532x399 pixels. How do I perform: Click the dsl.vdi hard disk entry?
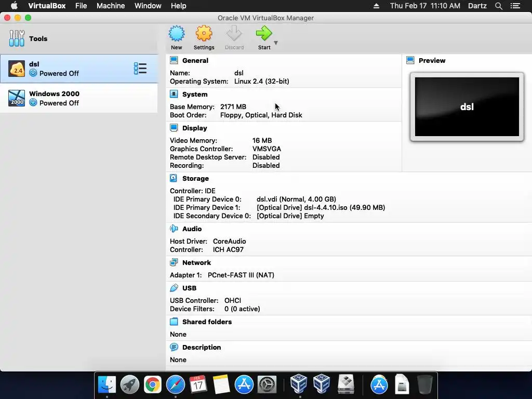pyautogui.click(x=296, y=199)
